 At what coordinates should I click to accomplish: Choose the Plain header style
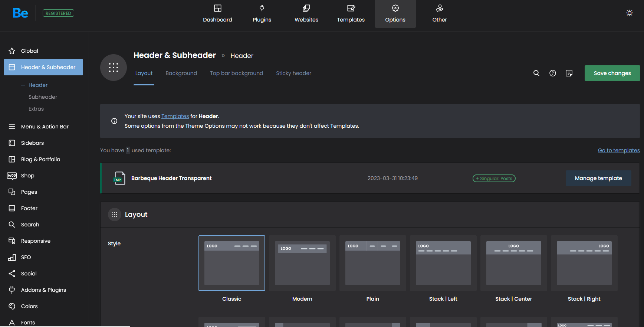pos(373,263)
